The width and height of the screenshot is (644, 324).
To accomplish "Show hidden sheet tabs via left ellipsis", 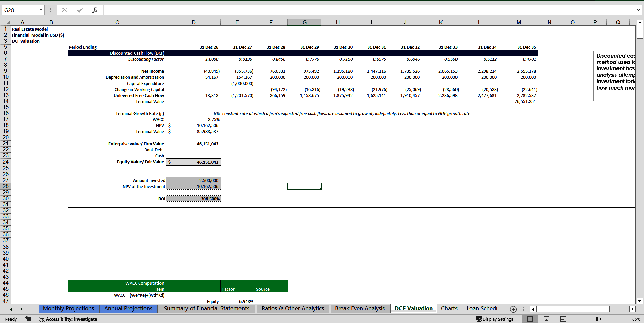I will (32, 309).
